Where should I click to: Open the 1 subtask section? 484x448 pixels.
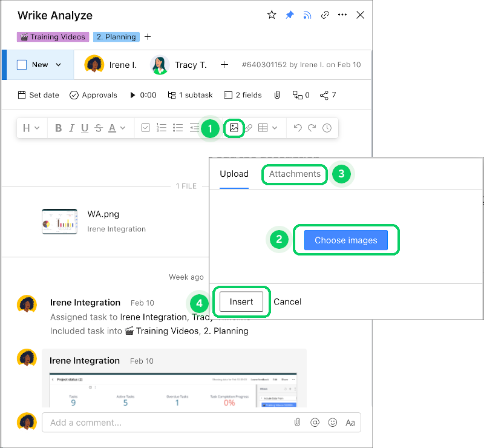click(x=190, y=95)
